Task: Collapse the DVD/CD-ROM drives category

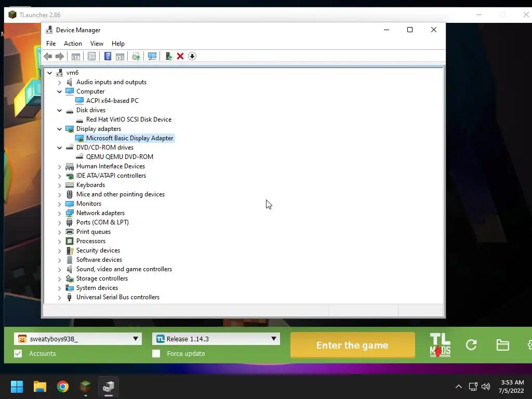Action: [60, 148]
